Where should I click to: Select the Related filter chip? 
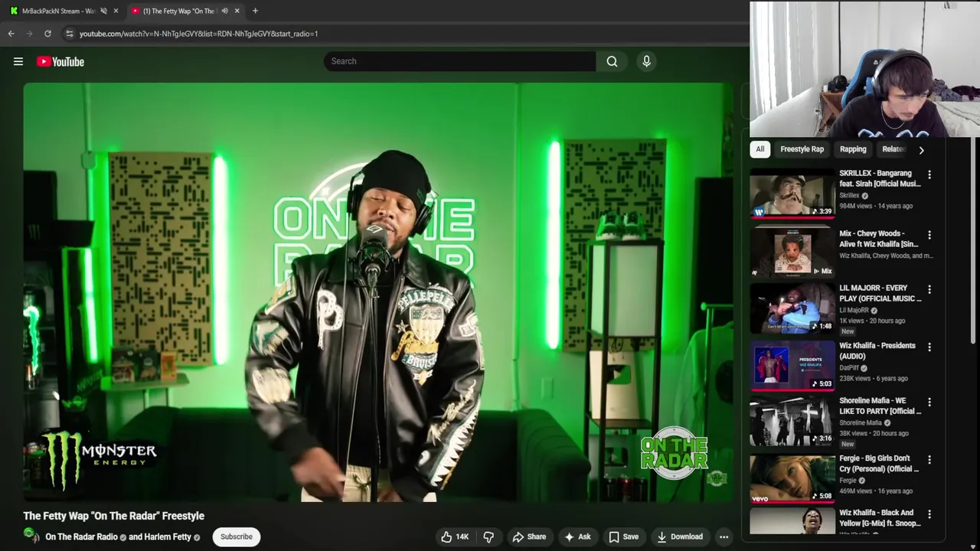[x=893, y=149]
